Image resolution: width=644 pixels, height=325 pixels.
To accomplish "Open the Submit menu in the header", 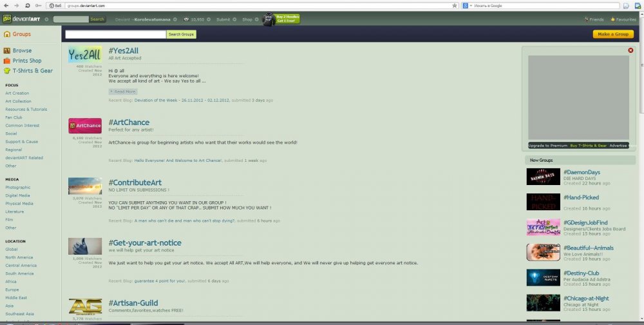I will click(223, 19).
